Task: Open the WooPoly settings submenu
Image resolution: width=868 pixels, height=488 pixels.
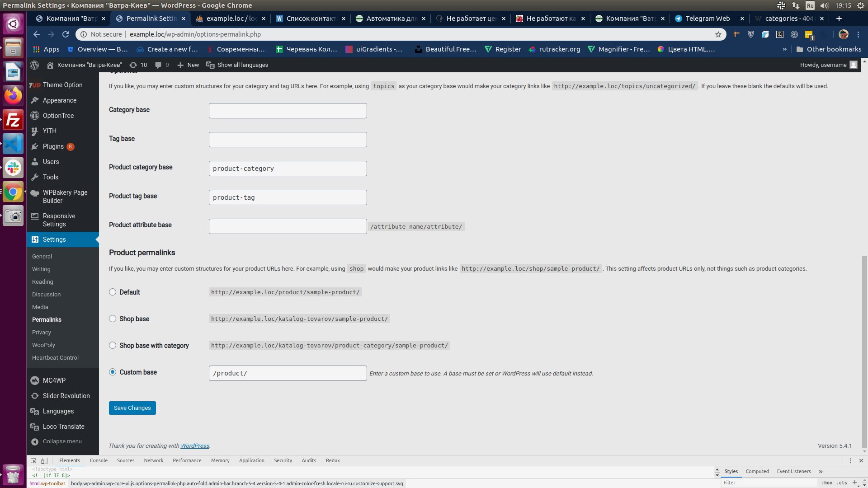Action: (x=43, y=345)
